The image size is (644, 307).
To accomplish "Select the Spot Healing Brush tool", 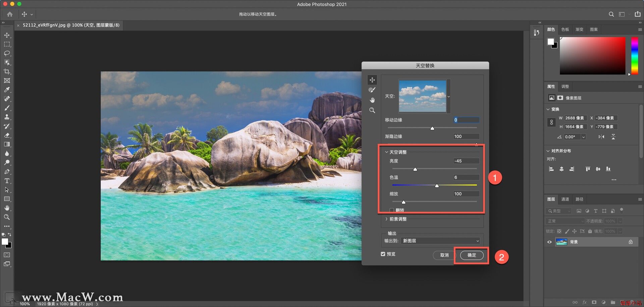I will [7, 99].
